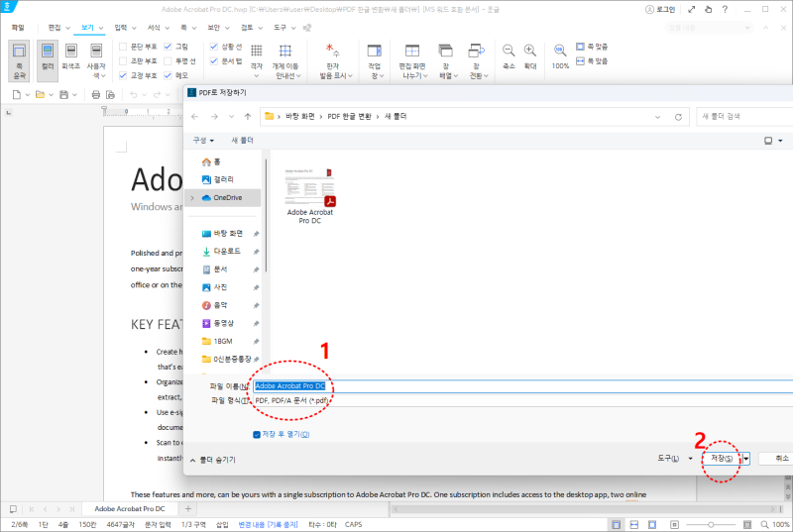Click the print toolbar icon

tap(95, 94)
